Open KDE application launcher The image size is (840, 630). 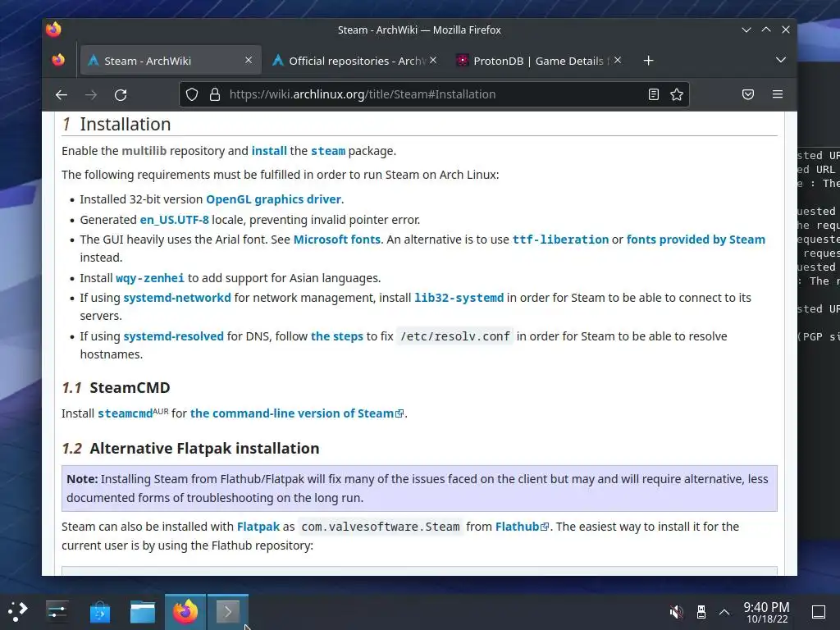[x=18, y=611]
